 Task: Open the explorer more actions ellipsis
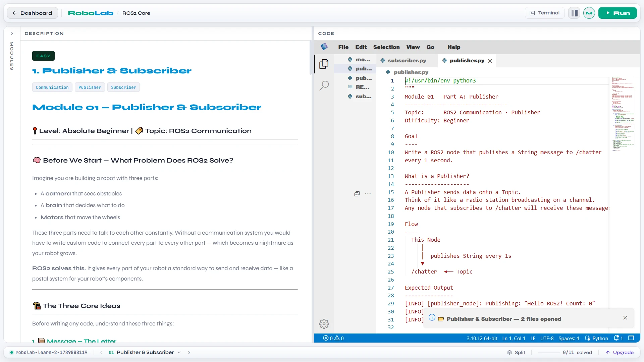(368, 194)
